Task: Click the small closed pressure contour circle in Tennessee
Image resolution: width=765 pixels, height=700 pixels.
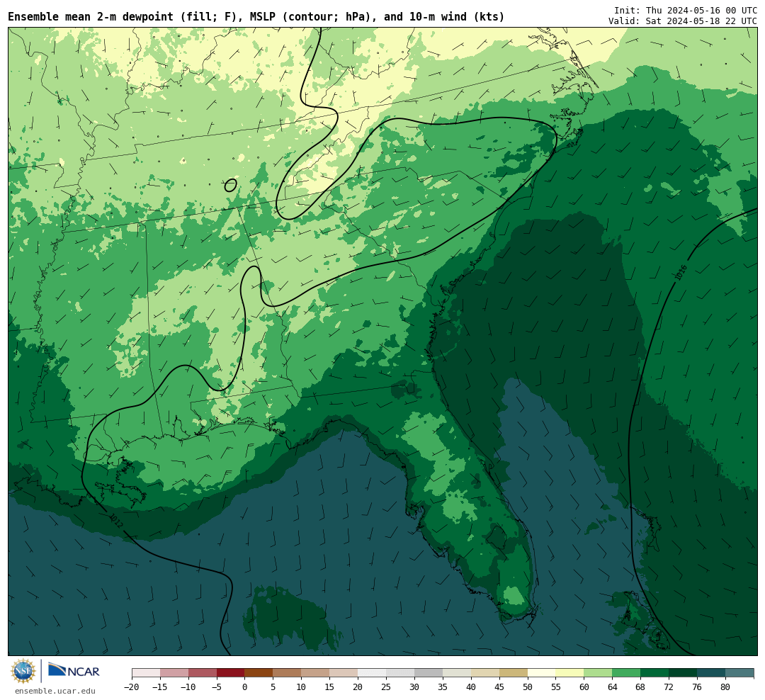Action: click(231, 186)
